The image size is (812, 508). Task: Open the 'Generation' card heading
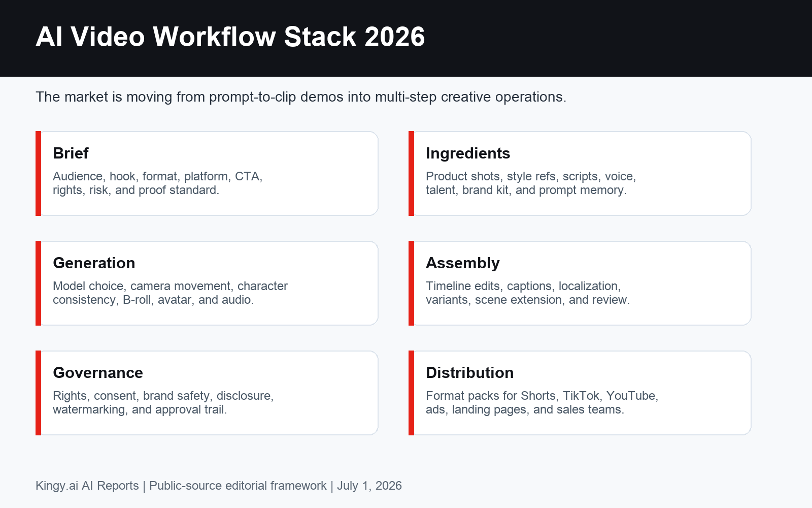tap(94, 263)
